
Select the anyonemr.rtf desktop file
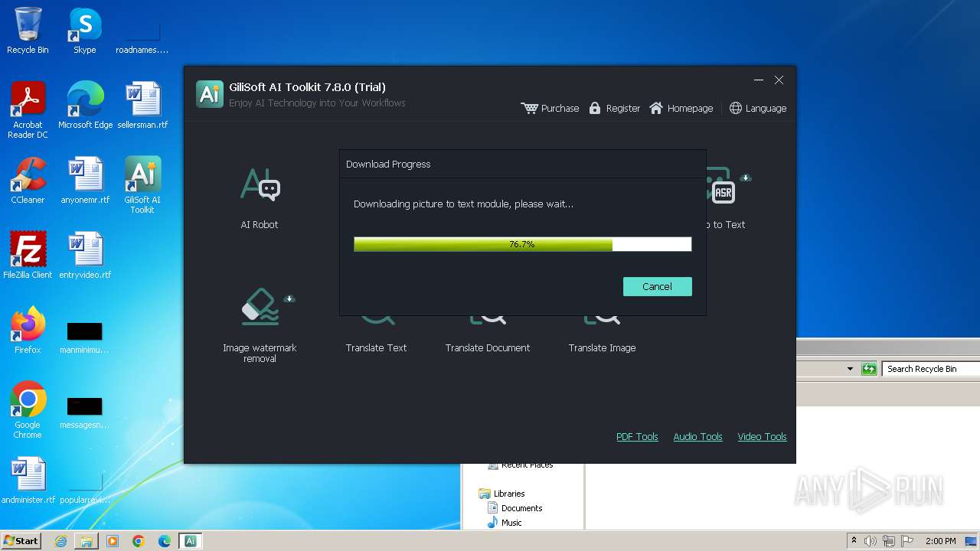pyautogui.click(x=85, y=181)
